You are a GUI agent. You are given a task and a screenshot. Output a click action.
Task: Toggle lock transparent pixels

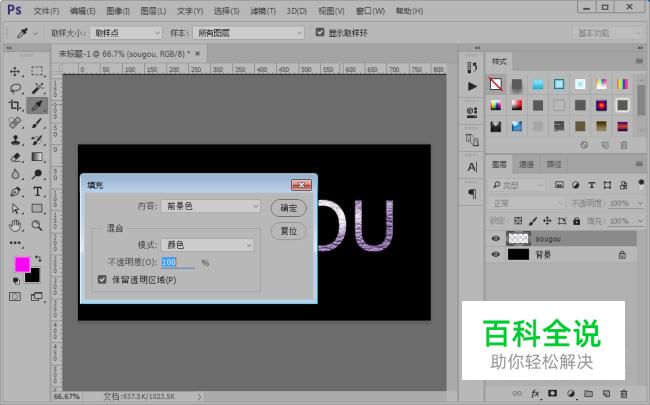pyautogui.click(x=518, y=221)
